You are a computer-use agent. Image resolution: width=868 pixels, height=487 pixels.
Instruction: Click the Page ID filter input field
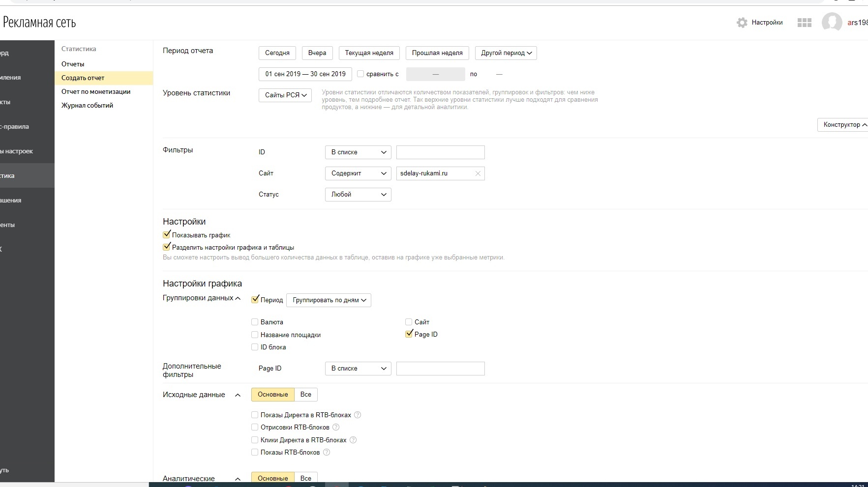point(441,369)
